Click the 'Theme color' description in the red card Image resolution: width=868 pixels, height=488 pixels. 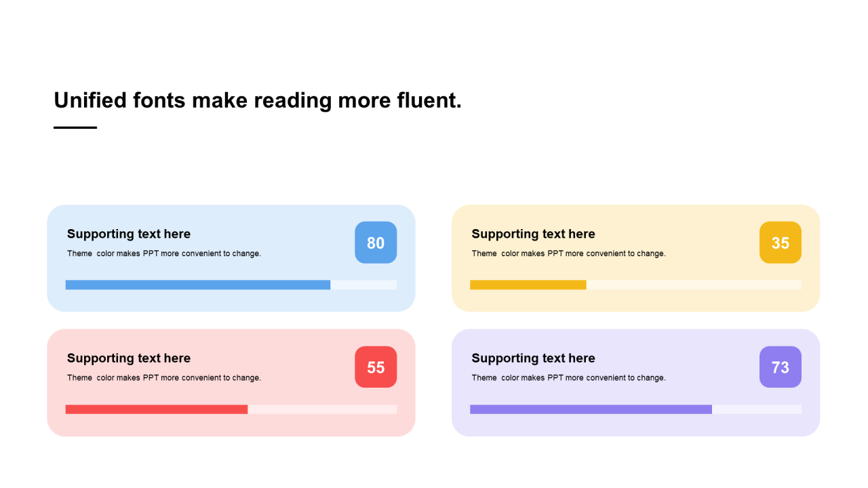point(164,378)
